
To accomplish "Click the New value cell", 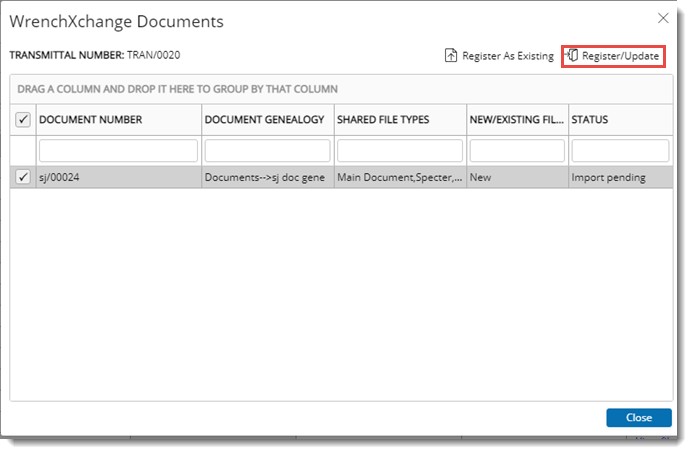I will pyautogui.click(x=518, y=177).
